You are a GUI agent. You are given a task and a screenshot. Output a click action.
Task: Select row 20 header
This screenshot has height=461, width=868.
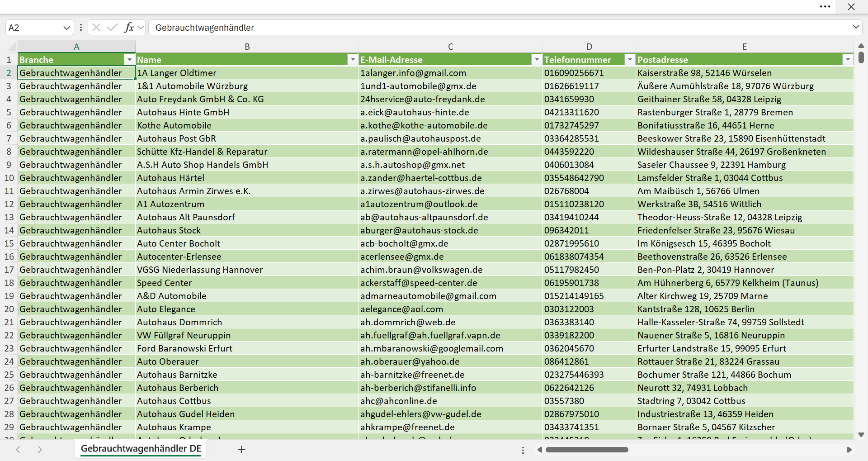pyautogui.click(x=9, y=309)
